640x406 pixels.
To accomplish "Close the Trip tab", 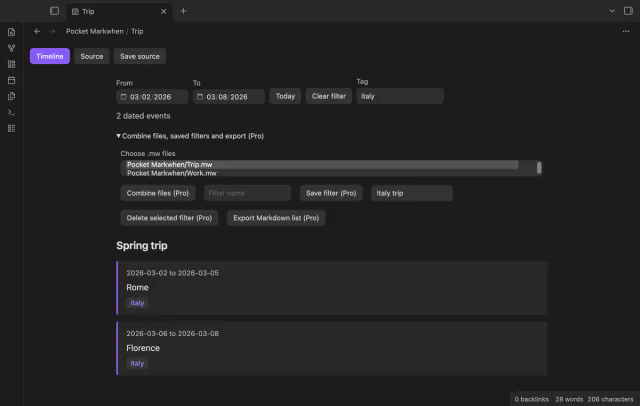I will pos(163,11).
